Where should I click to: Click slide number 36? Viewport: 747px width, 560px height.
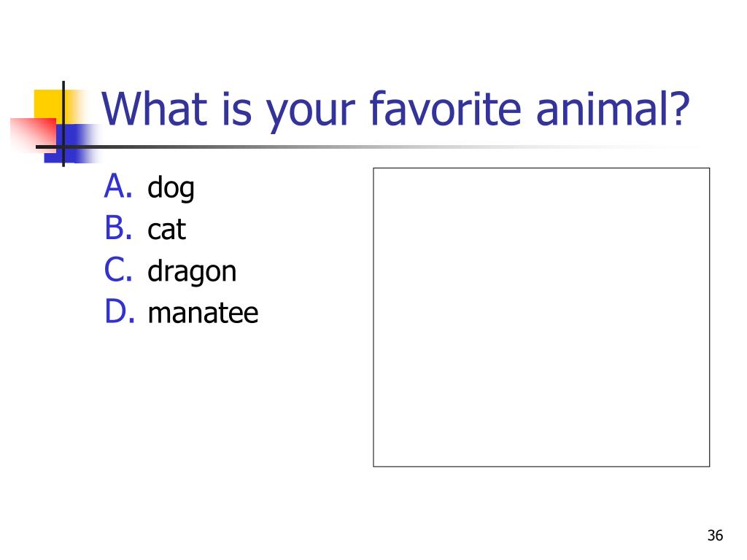715,535
